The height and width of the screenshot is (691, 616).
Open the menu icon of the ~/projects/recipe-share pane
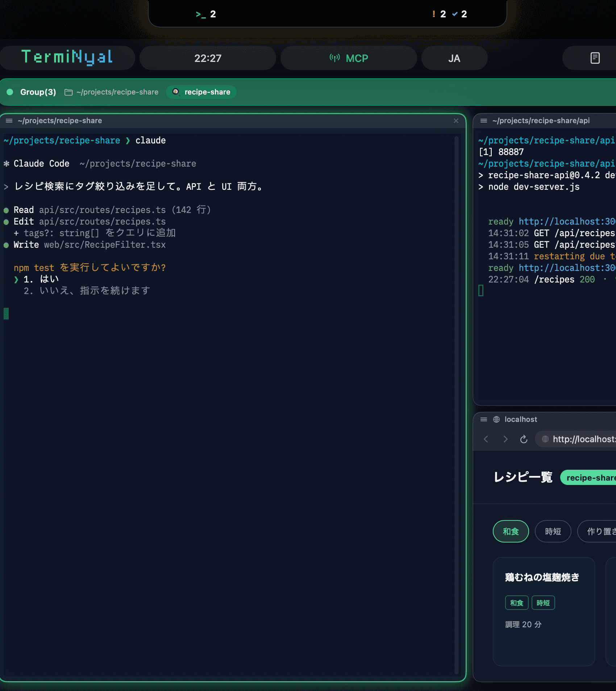point(9,121)
